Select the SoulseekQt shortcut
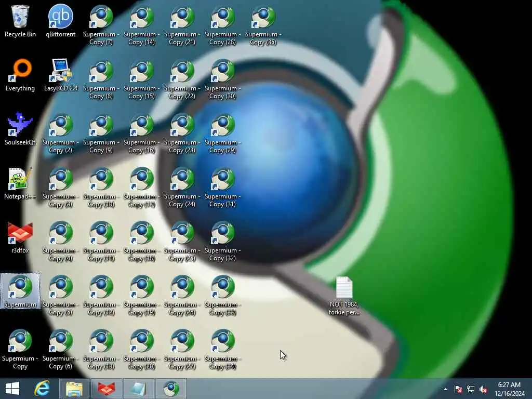Viewport: 532px width, 399px height. click(20, 129)
